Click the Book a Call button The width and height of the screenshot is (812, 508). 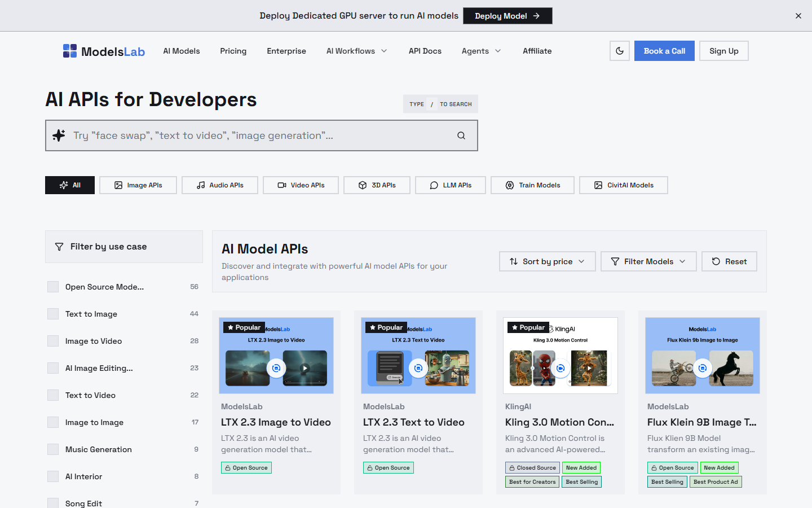tap(664, 51)
